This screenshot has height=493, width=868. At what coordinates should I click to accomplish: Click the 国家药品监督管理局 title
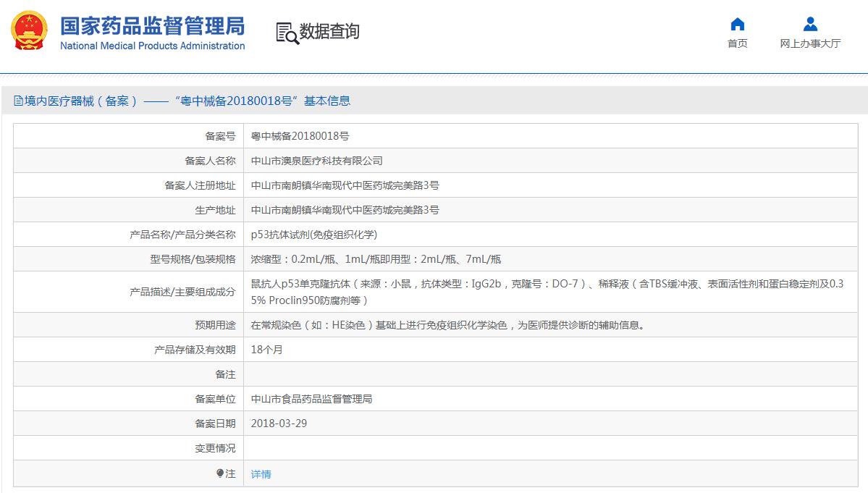152,26
